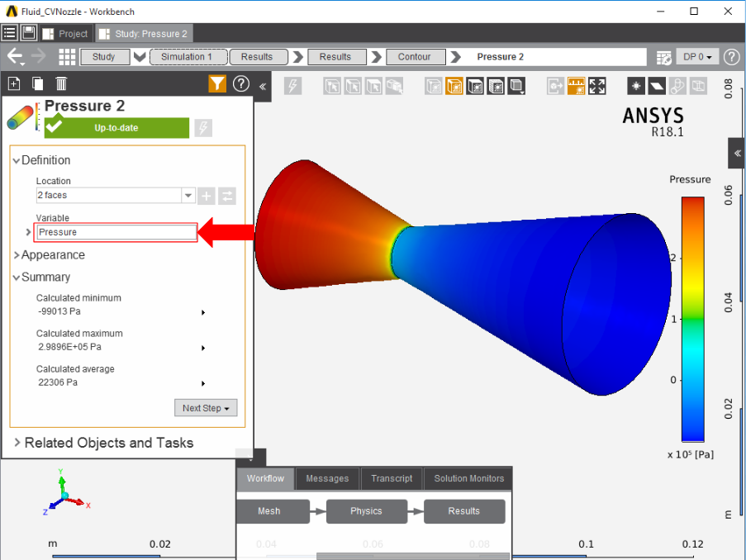Screen dimensions: 746x560
Task: Open the solid cube display dropdown
Action: click(x=516, y=86)
